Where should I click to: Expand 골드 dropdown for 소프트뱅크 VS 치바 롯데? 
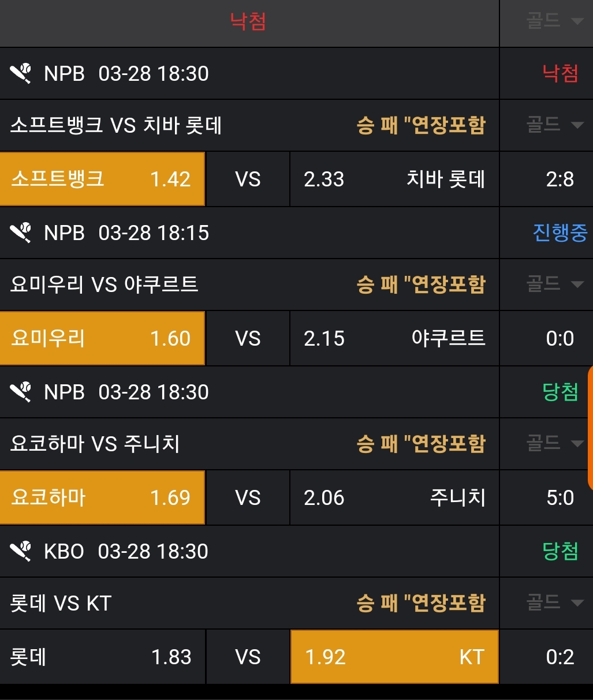(553, 125)
